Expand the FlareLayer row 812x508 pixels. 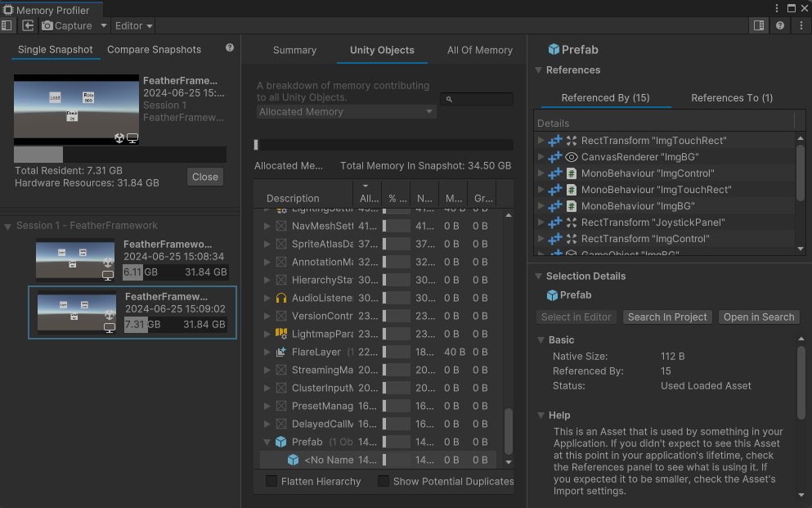pos(267,352)
